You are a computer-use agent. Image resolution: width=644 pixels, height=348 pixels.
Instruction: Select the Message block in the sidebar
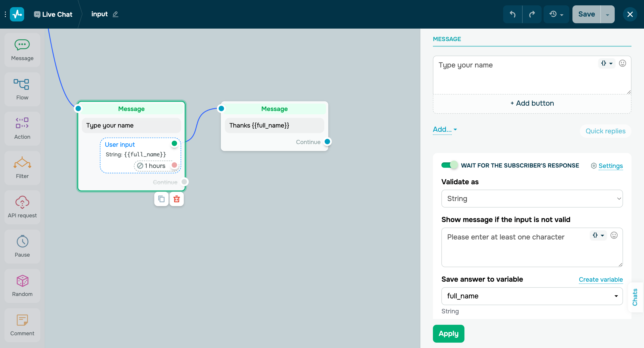coord(22,50)
